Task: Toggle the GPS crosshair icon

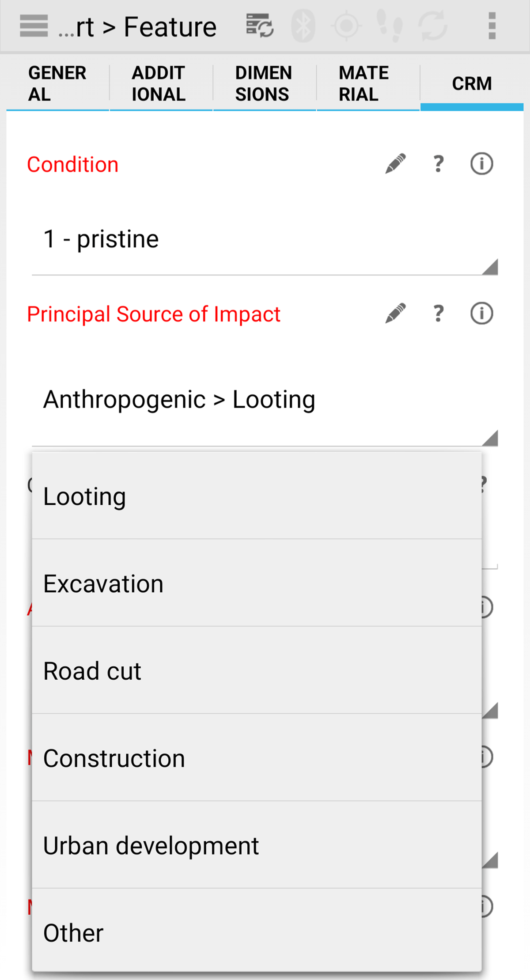Action: click(x=346, y=26)
